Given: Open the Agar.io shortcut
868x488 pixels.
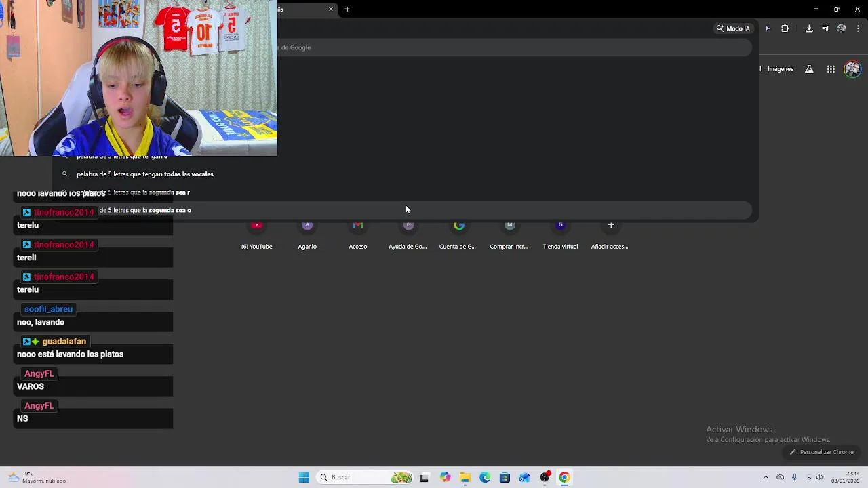Looking at the screenshot, I should (307, 236).
